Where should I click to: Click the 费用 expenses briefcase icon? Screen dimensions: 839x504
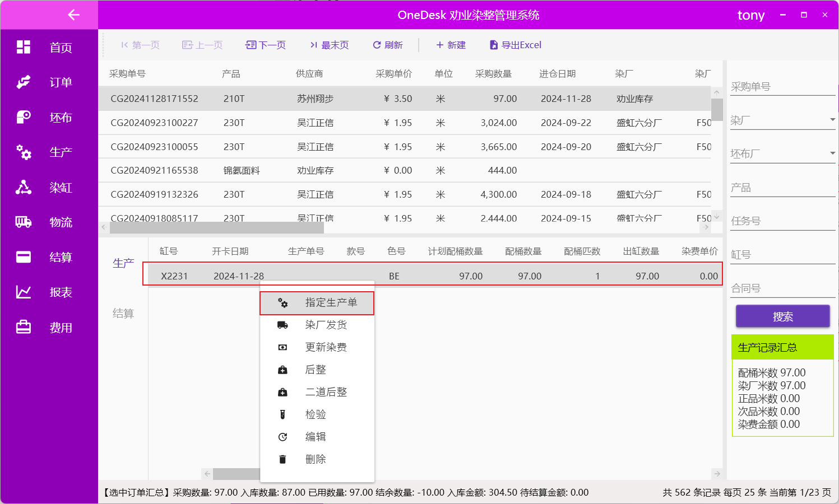click(x=24, y=327)
